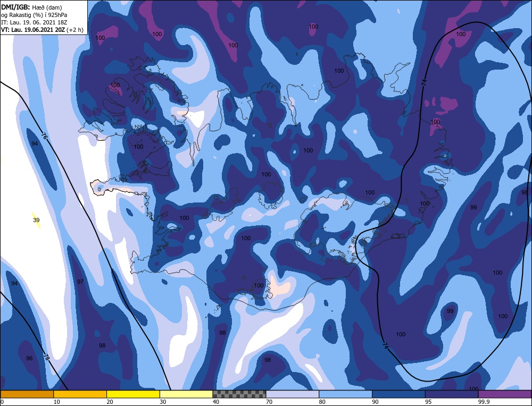Click the '70' legend scale number

point(269,402)
